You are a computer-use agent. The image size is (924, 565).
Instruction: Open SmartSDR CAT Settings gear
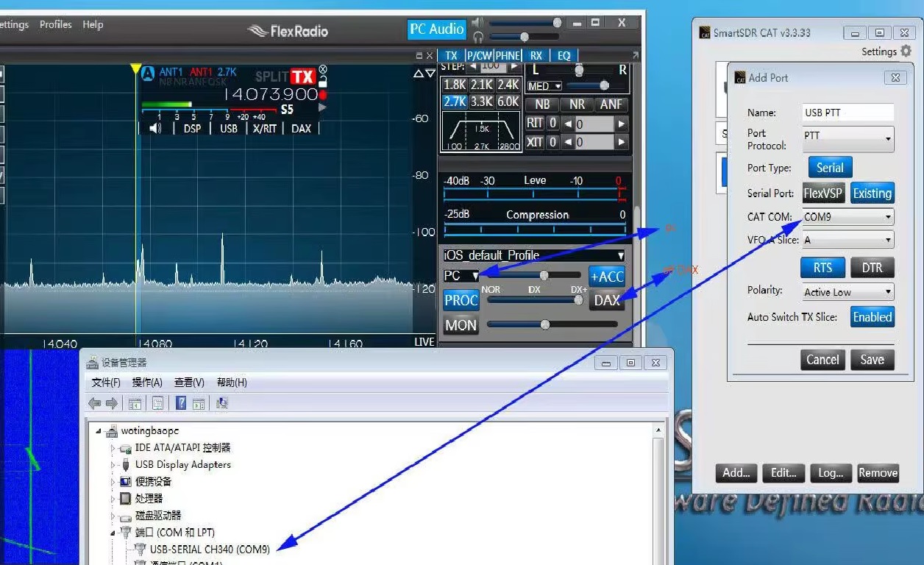906,51
